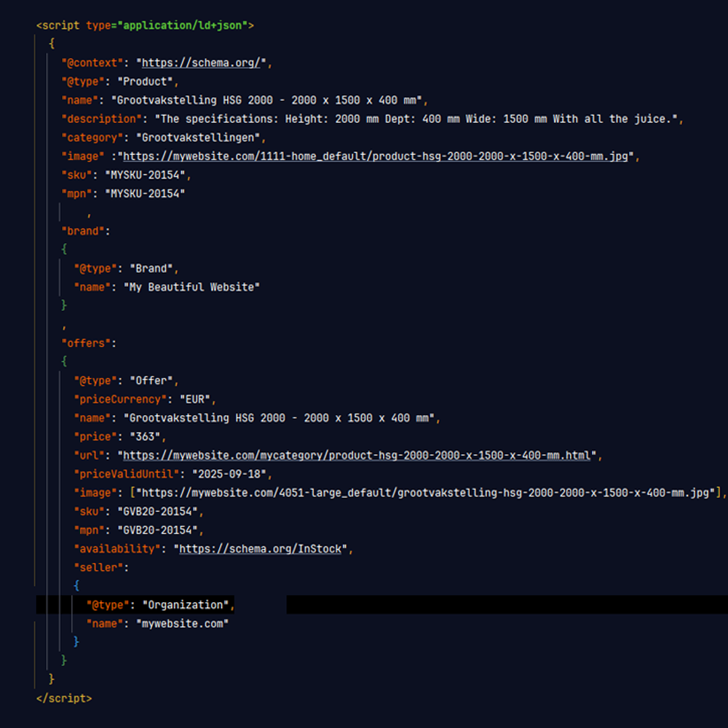Click the "mywebsite.com" seller name value
The image size is (728, 728).
tap(182, 624)
